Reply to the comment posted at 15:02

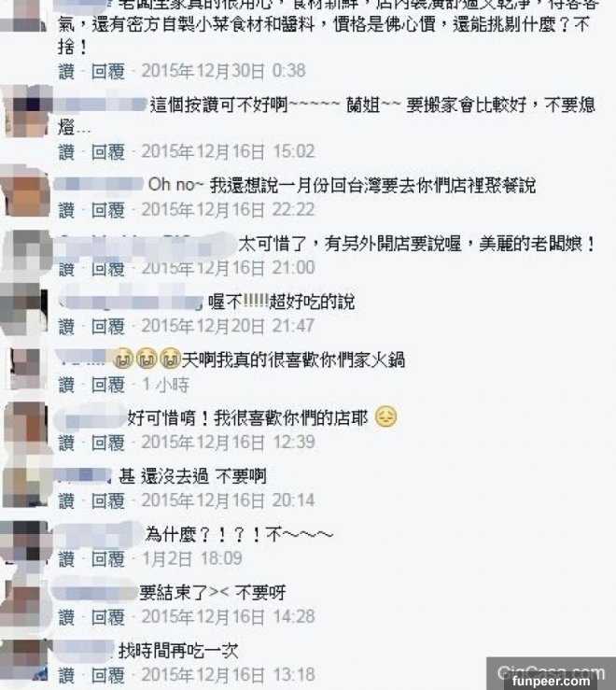pos(108,152)
